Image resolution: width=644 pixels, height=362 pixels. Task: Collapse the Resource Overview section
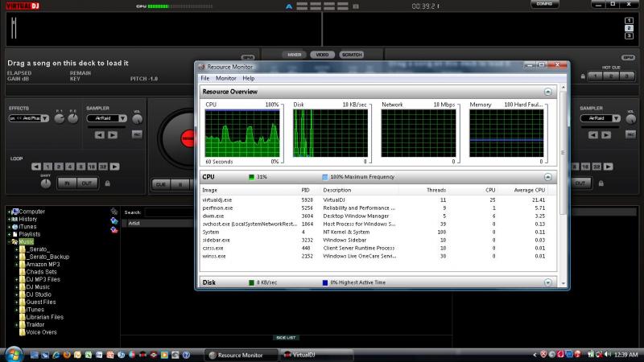point(548,92)
